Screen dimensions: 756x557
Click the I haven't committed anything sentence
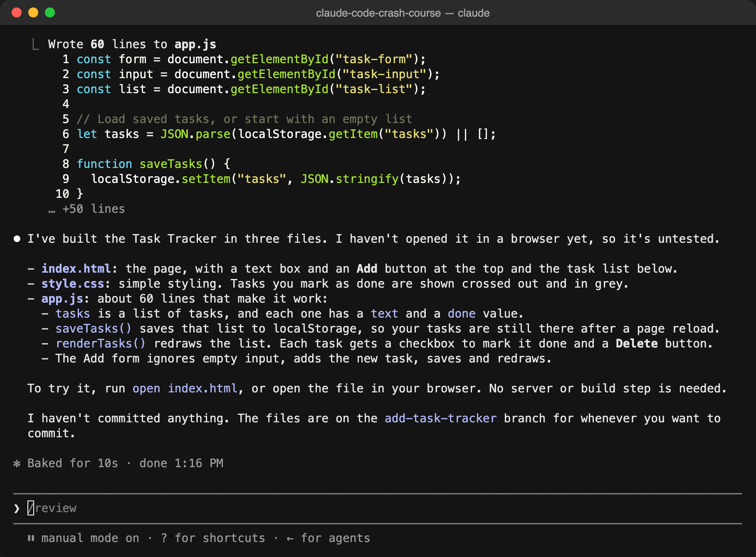click(128, 418)
